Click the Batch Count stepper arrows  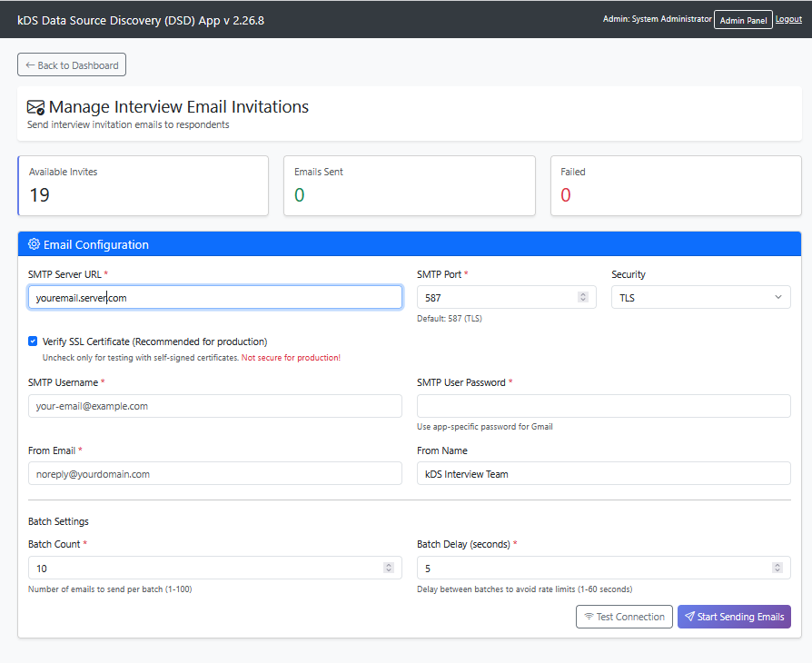(x=389, y=568)
